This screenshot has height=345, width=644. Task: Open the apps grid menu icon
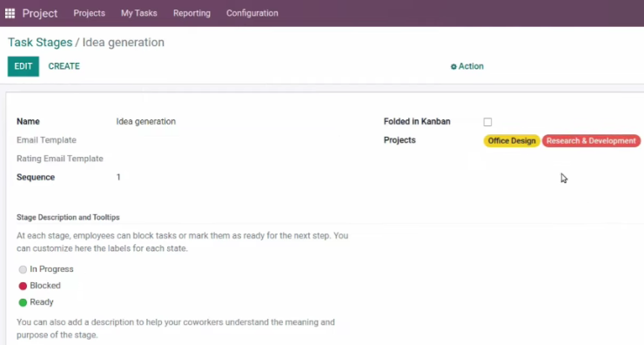(10, 13)
